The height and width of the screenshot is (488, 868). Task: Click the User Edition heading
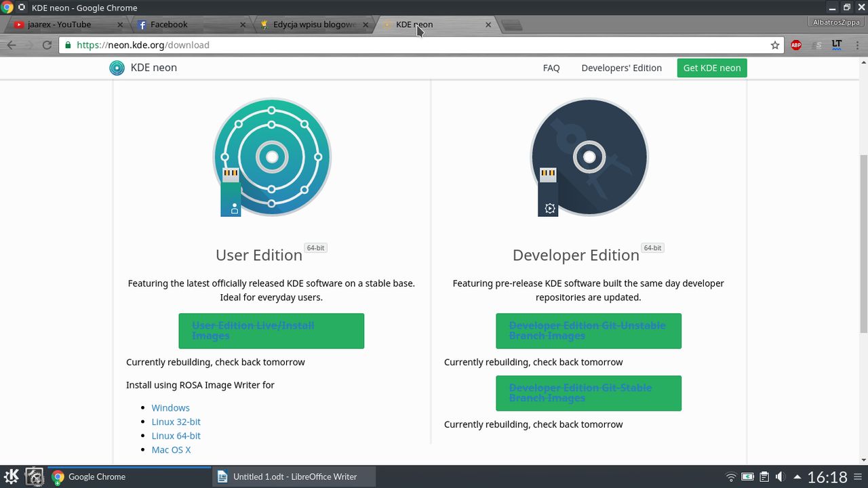[259, 255]
